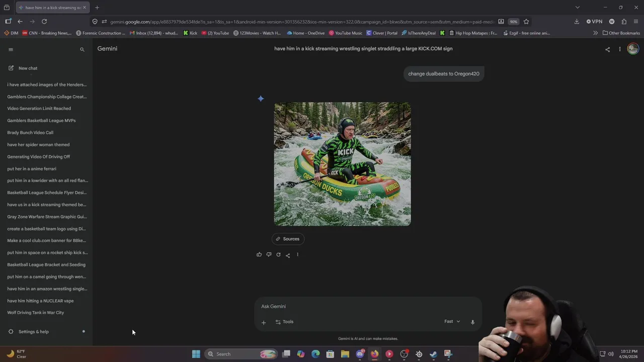
Task: Click the 'change dualbeats to Oregon420' message bubble
Action: (x=444, y=74)
